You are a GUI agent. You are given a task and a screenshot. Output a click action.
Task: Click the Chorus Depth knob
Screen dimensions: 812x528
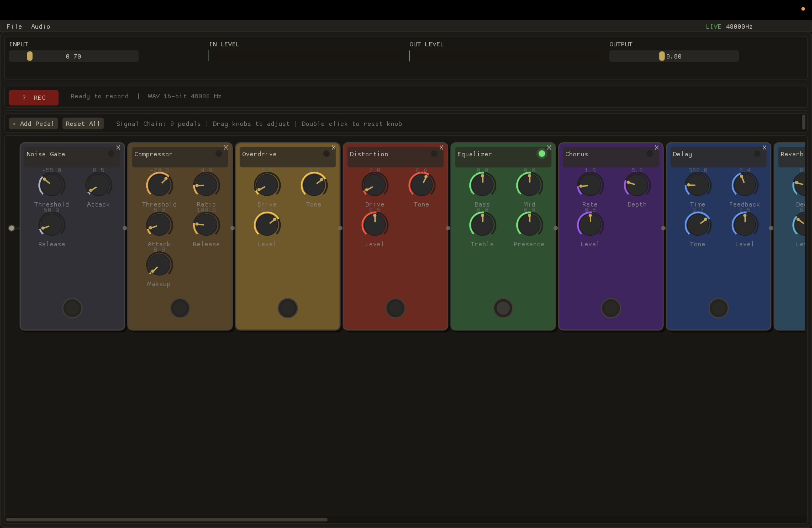click(637, 185)
